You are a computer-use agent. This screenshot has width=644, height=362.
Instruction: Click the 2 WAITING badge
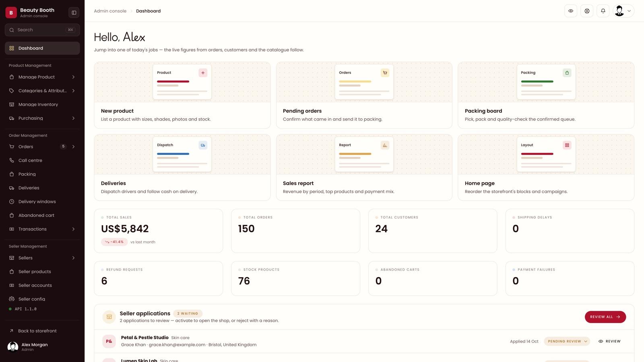[x=188, y=314]
